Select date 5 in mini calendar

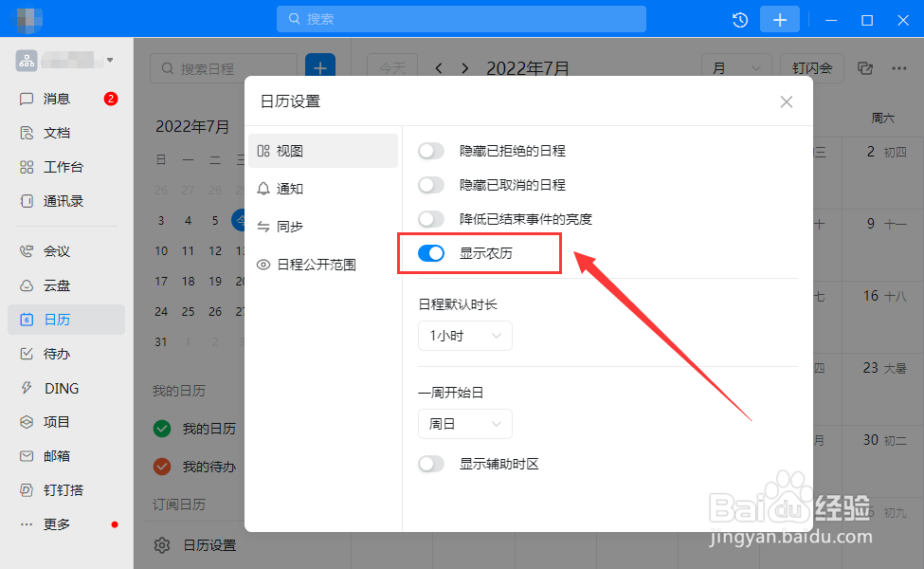[215, 221]
